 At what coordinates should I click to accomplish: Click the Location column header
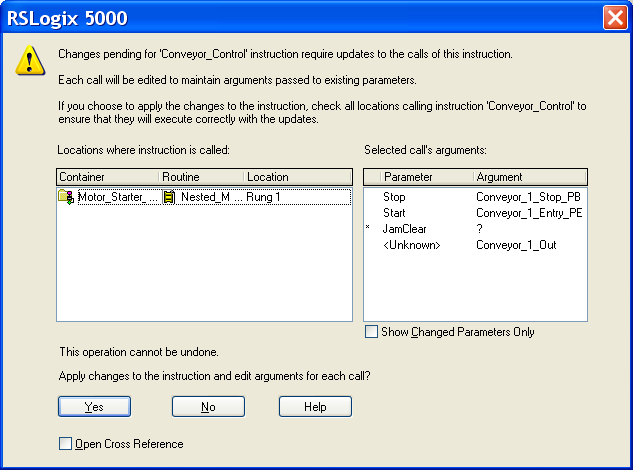click(298, 177)
